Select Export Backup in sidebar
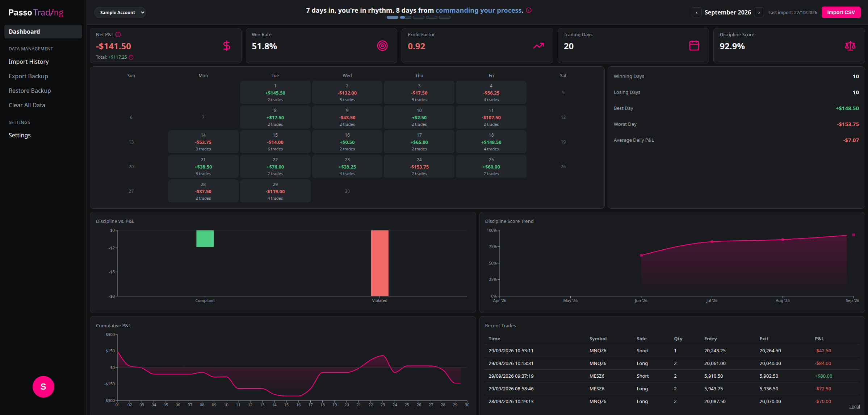Screen dimensions: 868x415 point(28,76)
